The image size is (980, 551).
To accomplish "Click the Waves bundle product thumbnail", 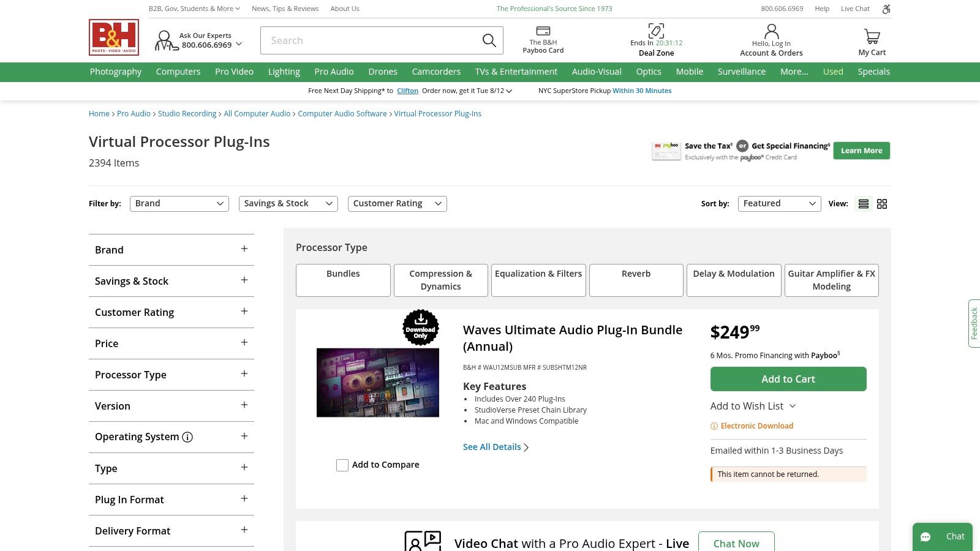I will pos(378,383).
